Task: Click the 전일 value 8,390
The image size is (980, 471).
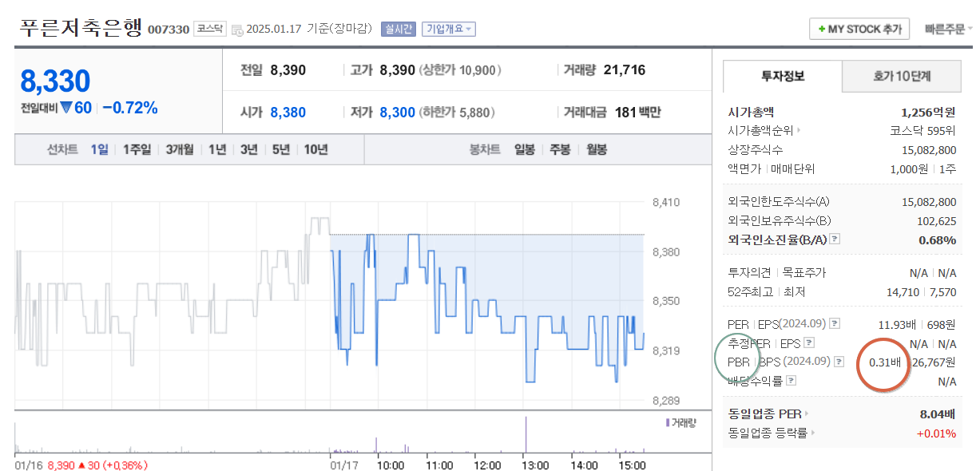Action: click(288, 70)
